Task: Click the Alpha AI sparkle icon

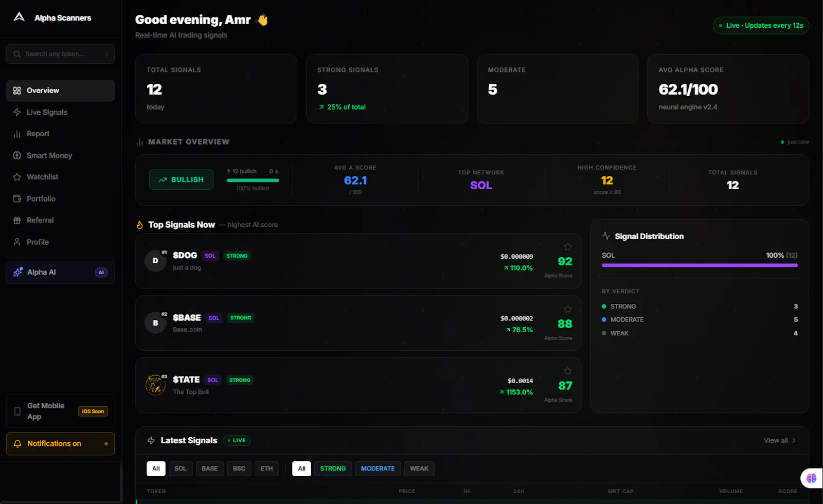Action: click(x=18, y=272)
